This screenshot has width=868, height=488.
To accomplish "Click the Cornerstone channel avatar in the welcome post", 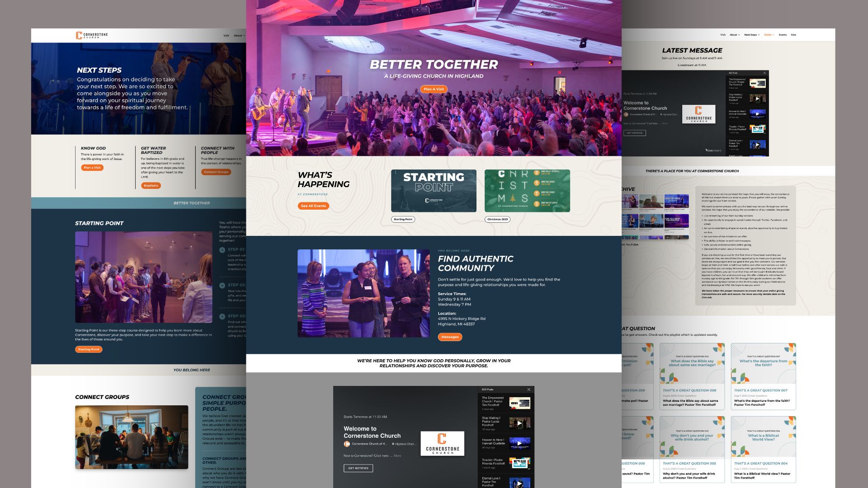I will 347,444.
